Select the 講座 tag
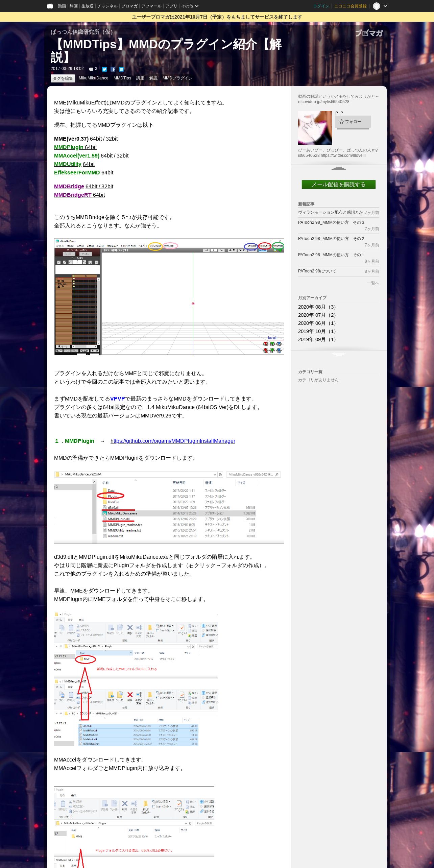The height and width of the screenshot is (868, 434). click(140, 78)
